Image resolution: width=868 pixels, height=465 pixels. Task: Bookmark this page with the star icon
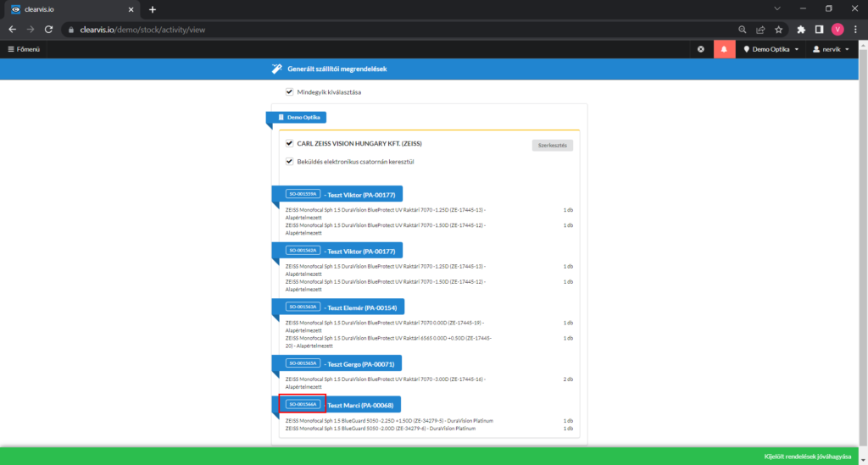click(x=778, y=29)
